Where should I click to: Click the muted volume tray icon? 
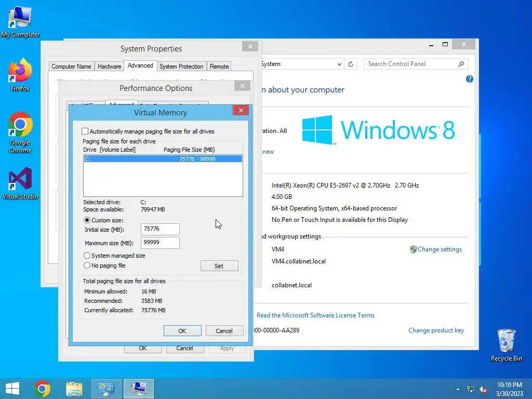(x=483, y=389)
